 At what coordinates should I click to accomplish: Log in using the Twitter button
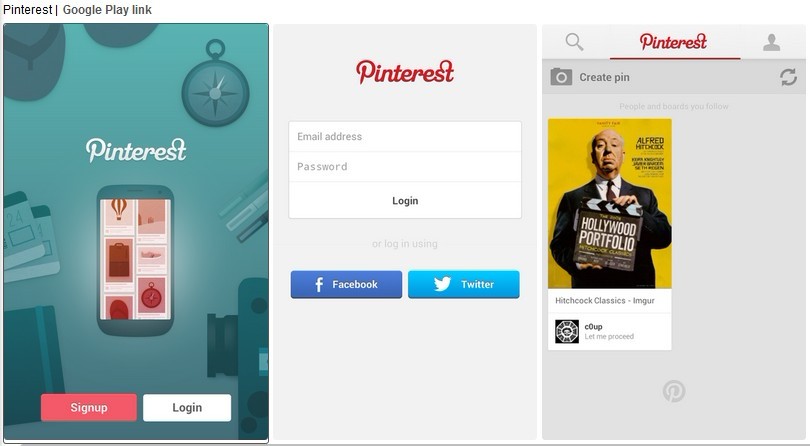point(464,284)
